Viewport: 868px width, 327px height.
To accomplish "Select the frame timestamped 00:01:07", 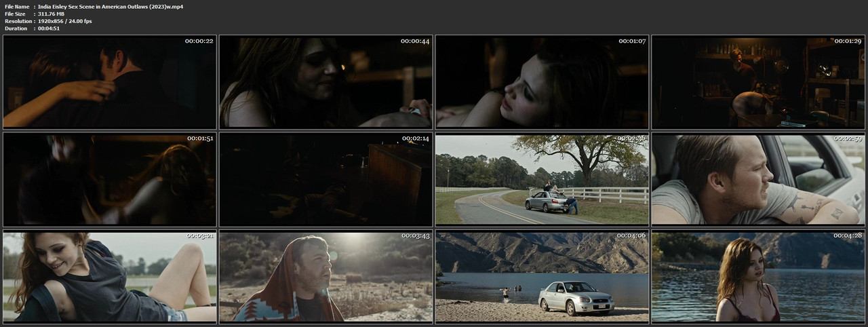I will coord(542,82).
